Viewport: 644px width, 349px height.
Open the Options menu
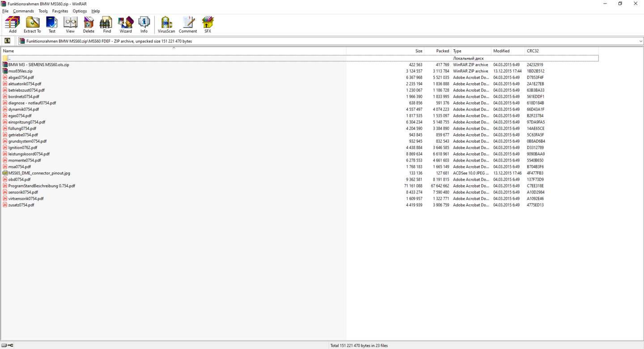pyautogui.click(x=80, y=11)
